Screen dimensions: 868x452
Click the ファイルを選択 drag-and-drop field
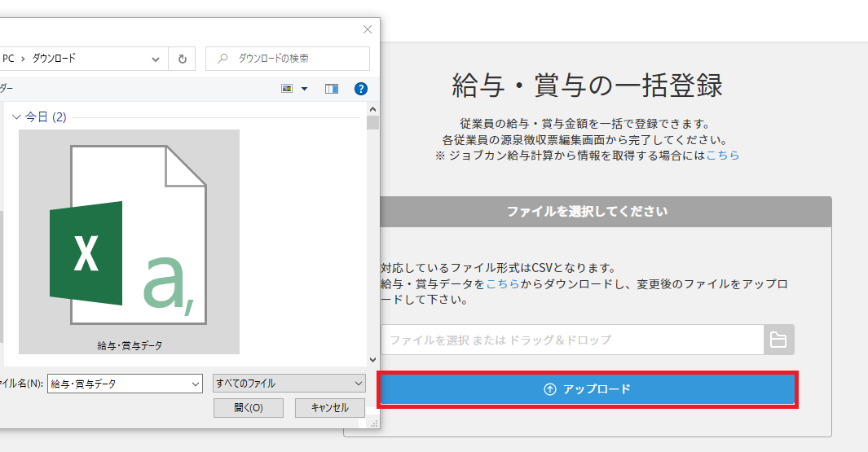[x=572, y=340]
